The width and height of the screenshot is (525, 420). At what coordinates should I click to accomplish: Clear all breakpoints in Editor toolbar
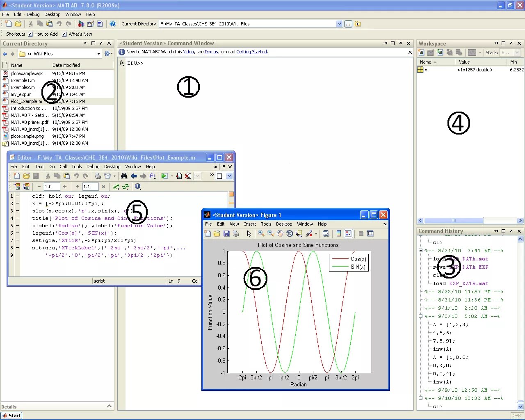pyautogui.click(x=188, y=176)
